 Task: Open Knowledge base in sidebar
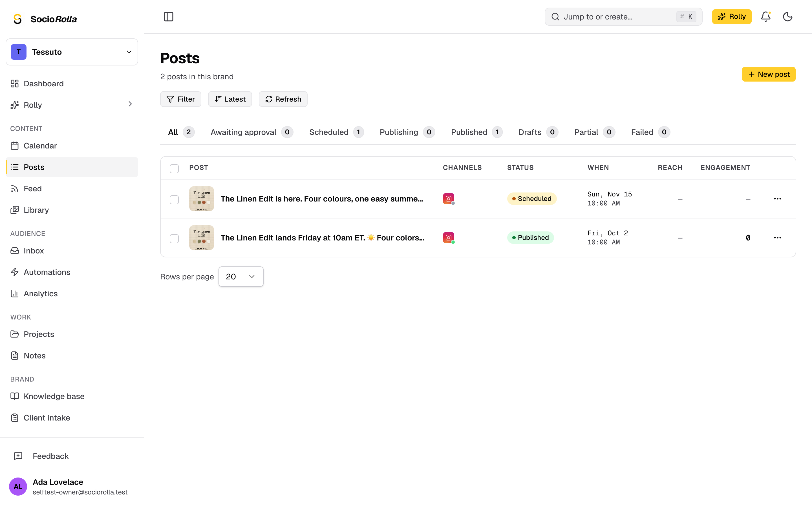(x=72, y=396)
